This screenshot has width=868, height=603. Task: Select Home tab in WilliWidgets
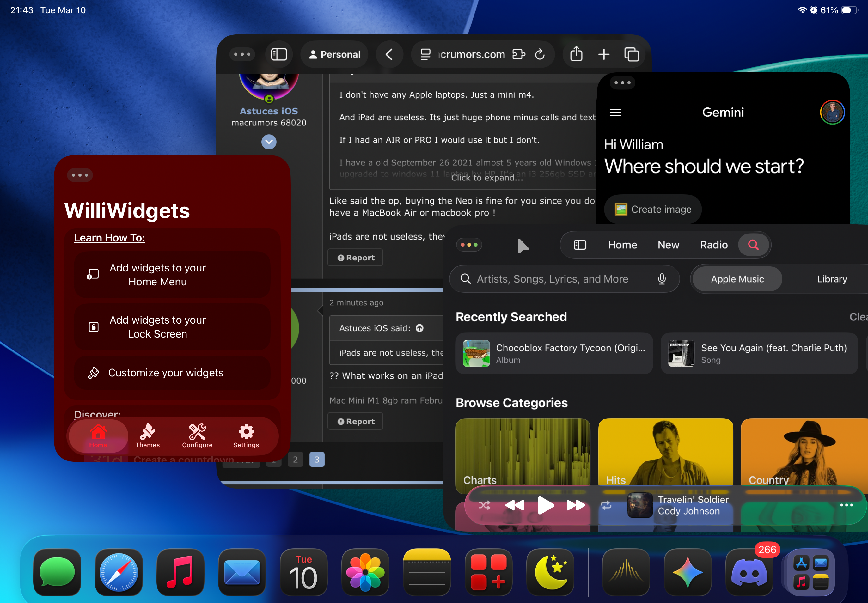pyautogui.click(x=98, y=436)
